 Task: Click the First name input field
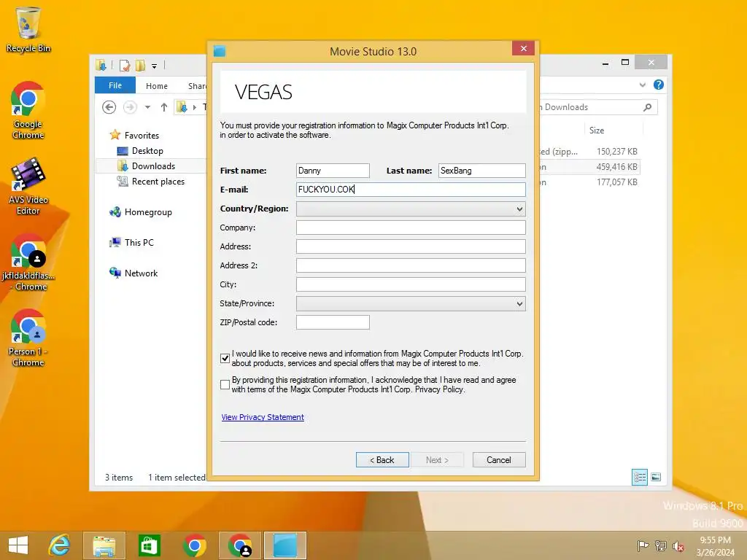(333, 171)
